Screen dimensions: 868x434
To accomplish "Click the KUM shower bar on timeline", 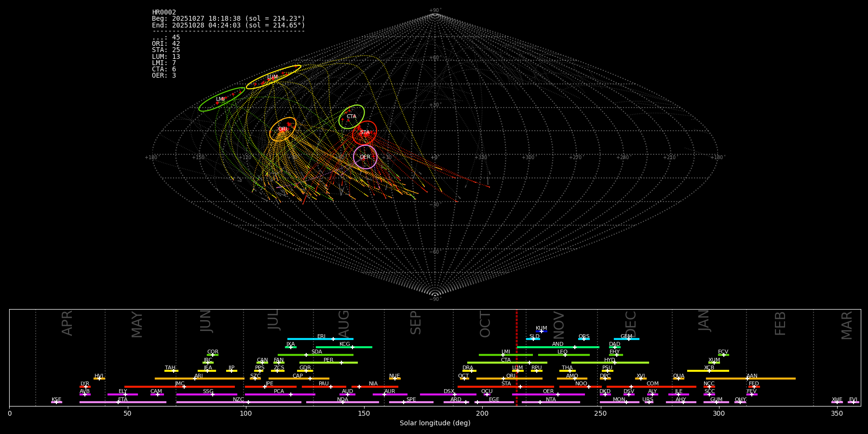I will pyautogui.click(x=542, y=331).
